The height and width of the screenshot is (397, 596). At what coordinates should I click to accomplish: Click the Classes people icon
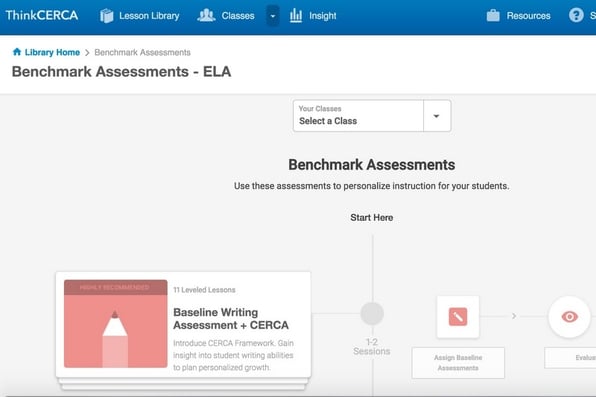tap(206, 15)
